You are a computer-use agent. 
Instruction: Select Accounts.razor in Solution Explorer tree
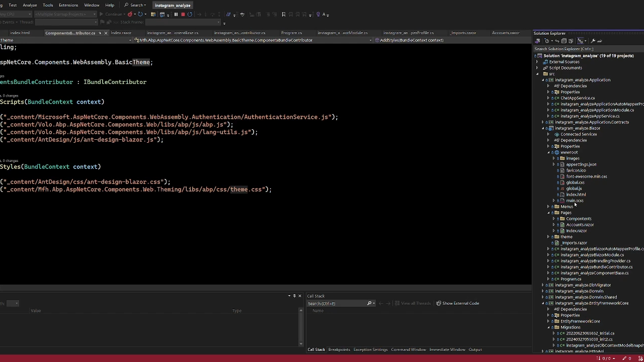(x=580, y=225)
